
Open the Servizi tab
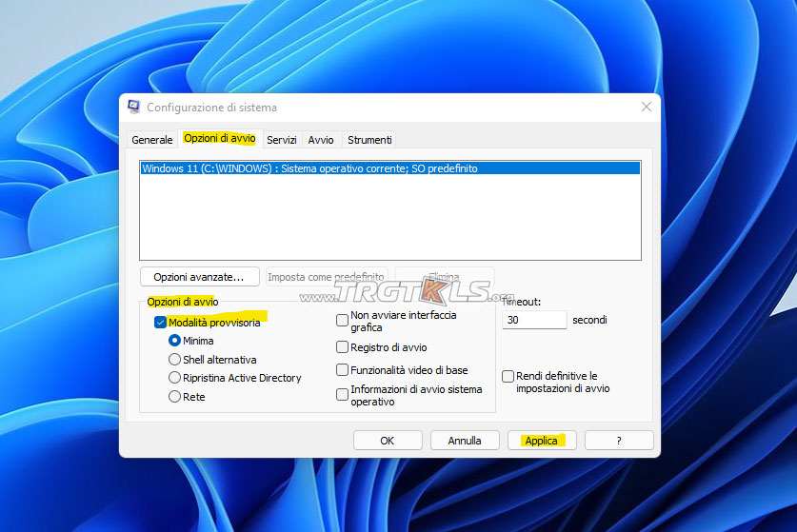click(281, 140)
